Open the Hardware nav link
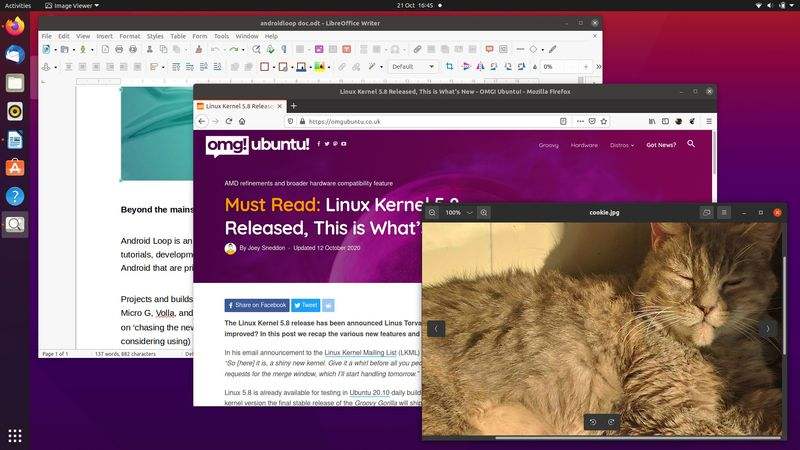 [584, 145]
